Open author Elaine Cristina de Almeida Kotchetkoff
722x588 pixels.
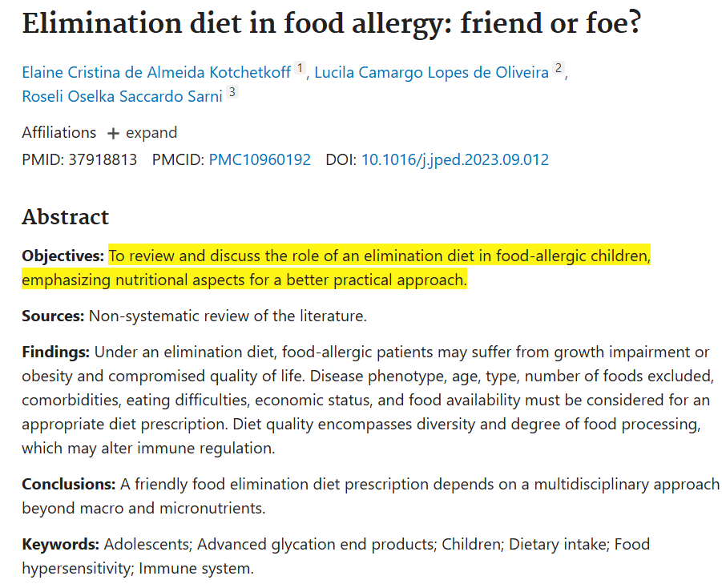(x=156, y=72)
